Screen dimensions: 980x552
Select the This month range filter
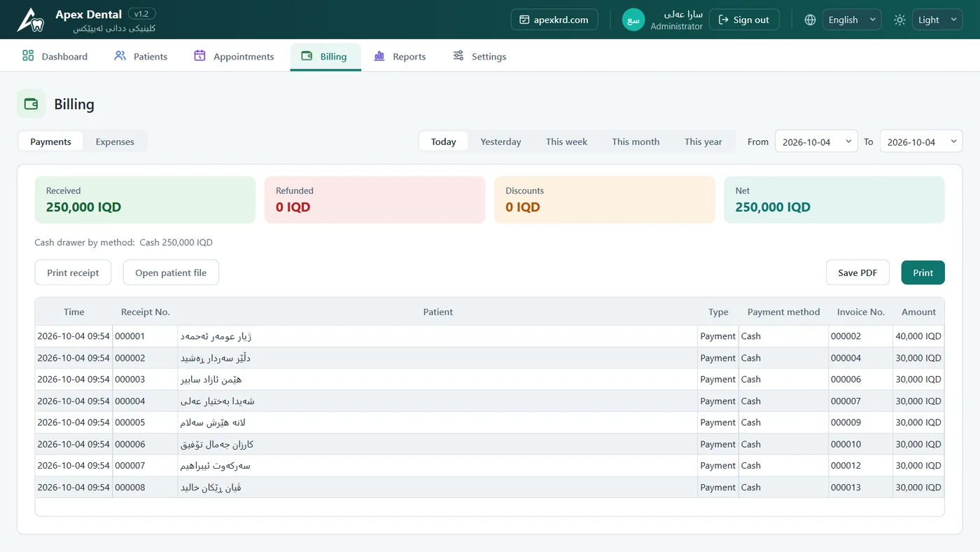(636, 142)
